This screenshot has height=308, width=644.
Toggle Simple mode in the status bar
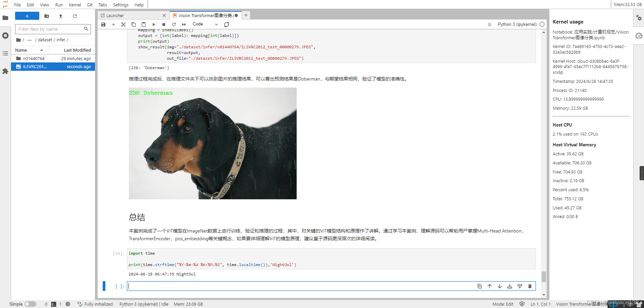(30, 304)
